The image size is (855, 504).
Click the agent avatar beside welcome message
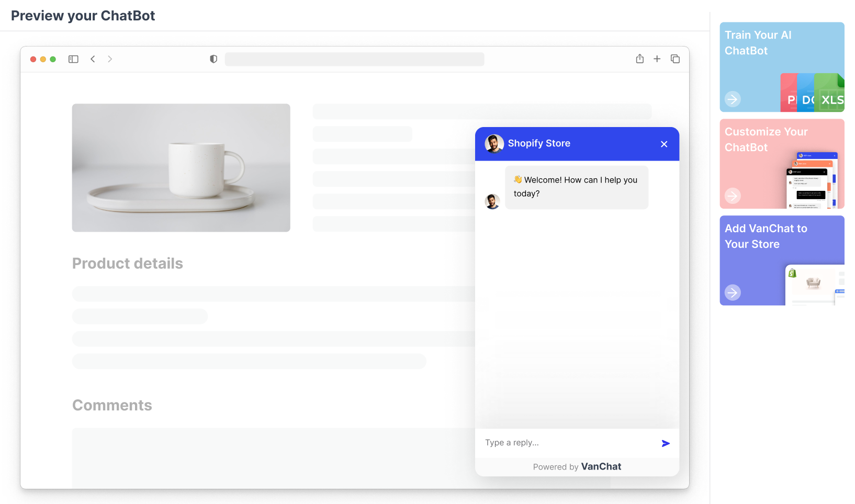pos(492,201)
